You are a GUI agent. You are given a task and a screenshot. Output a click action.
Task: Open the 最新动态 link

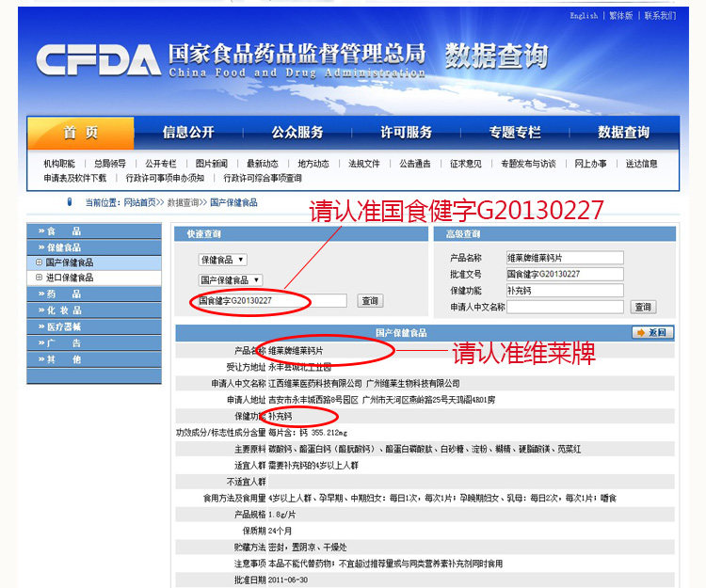pyautogui.click(x=263, y=164)
